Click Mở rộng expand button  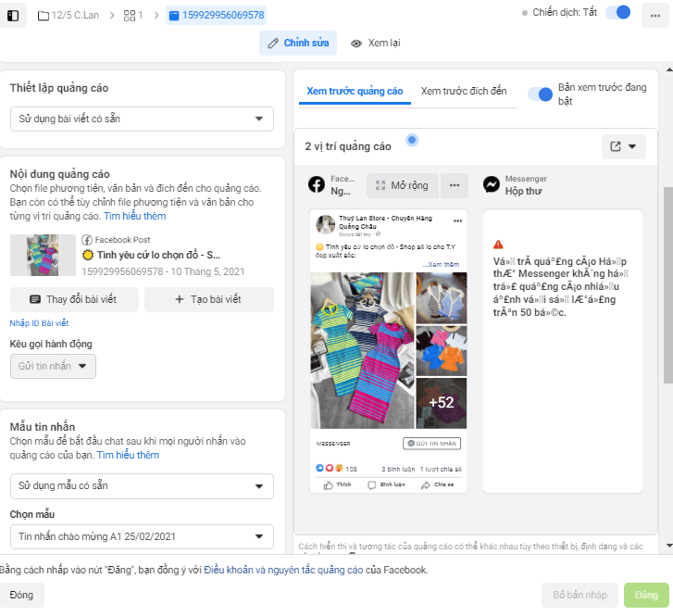point(402,185)
